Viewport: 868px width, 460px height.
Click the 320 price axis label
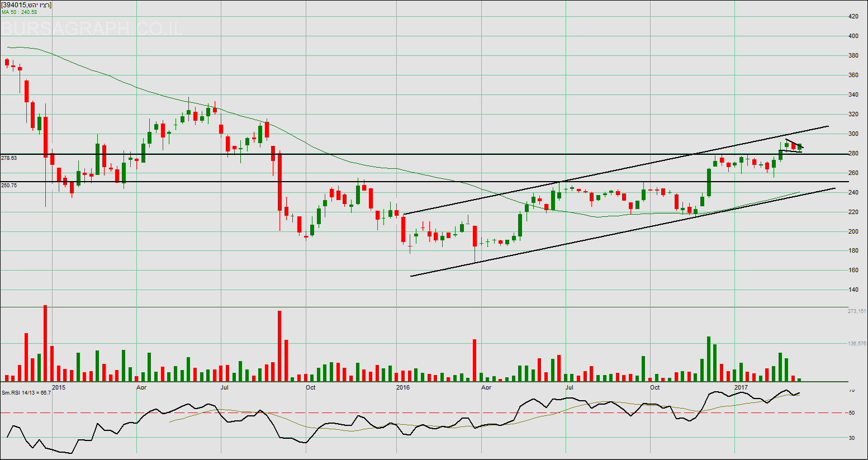click(853, 115)
